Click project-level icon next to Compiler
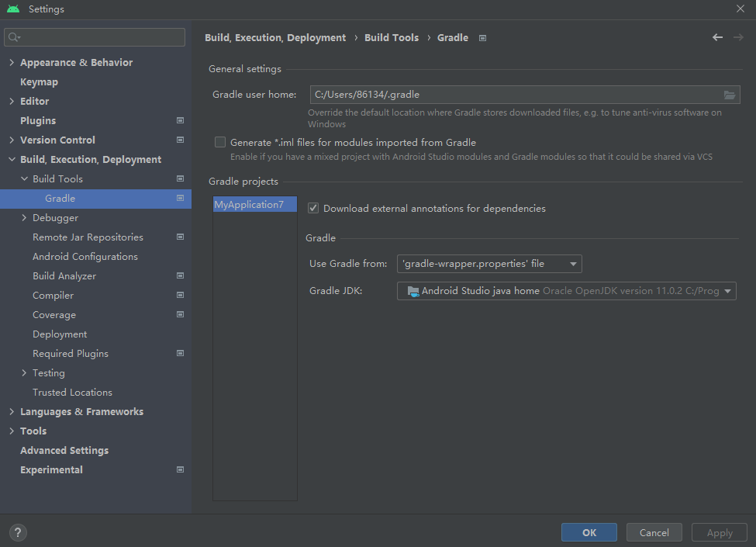The height and width of the screenshot is (547, 756). [x=181, y=295]
